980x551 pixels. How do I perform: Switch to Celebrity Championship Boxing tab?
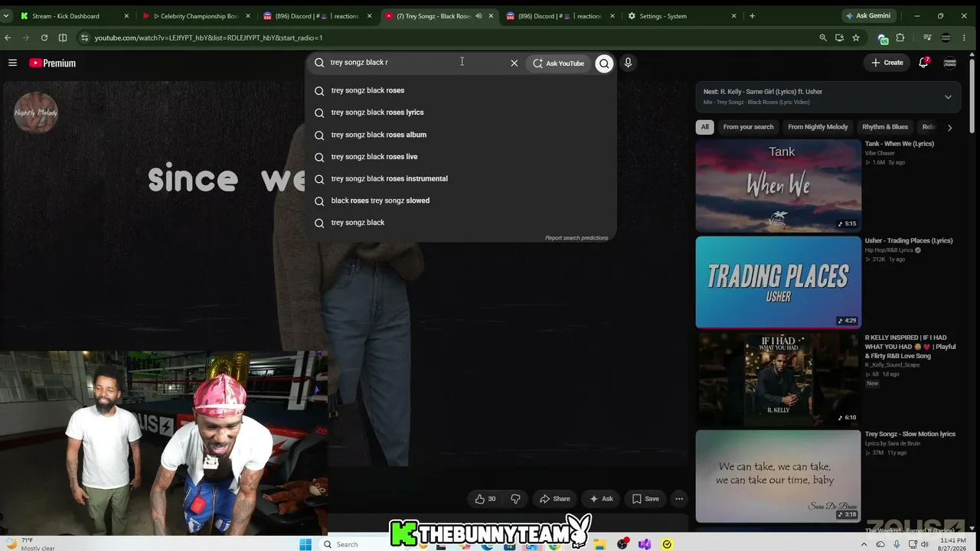click(196, 16)
